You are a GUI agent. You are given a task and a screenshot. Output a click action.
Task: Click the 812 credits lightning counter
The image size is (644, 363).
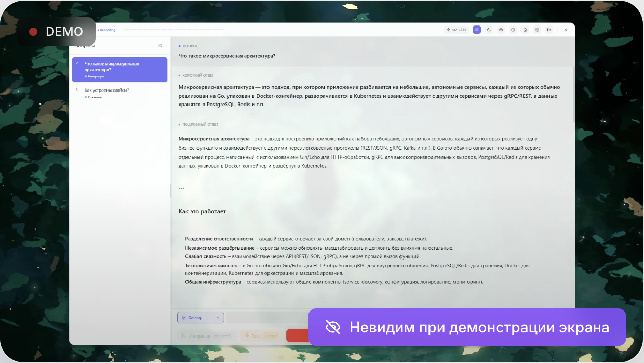[x=457, y=30]
